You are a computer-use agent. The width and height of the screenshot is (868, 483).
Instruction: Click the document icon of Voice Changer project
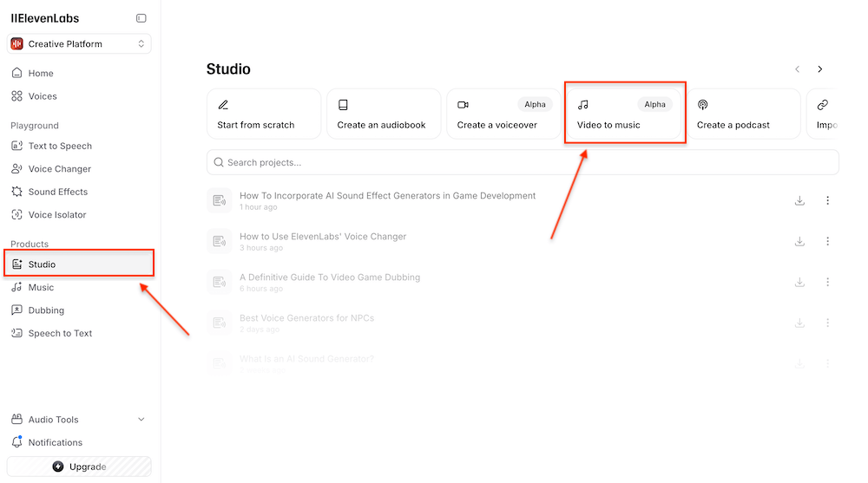click(220, 241)
